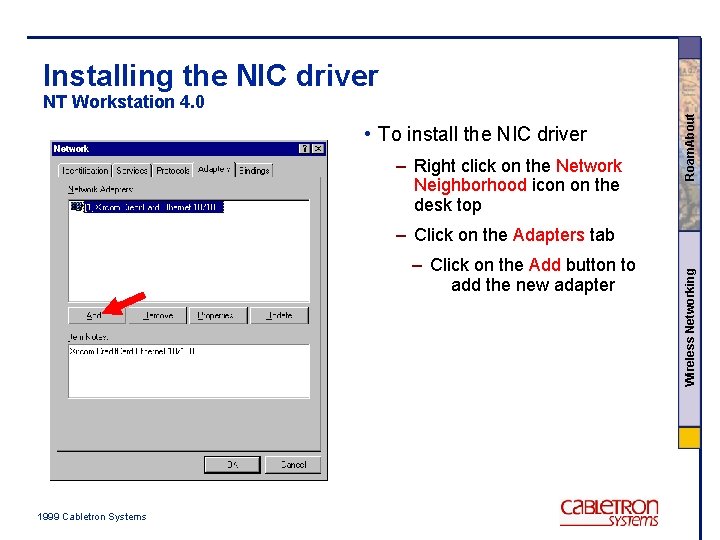The width and height of the screenshot is (720, 540).
Task: Go to the Bindings tab
Action: pos(254,170)
